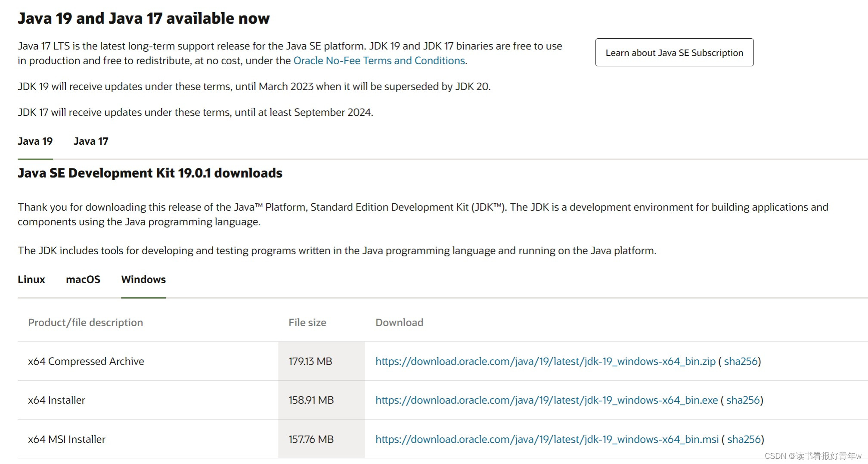Click the 'Product/file description' column header
Screen dimensions: 868x464
coord(86,323)
